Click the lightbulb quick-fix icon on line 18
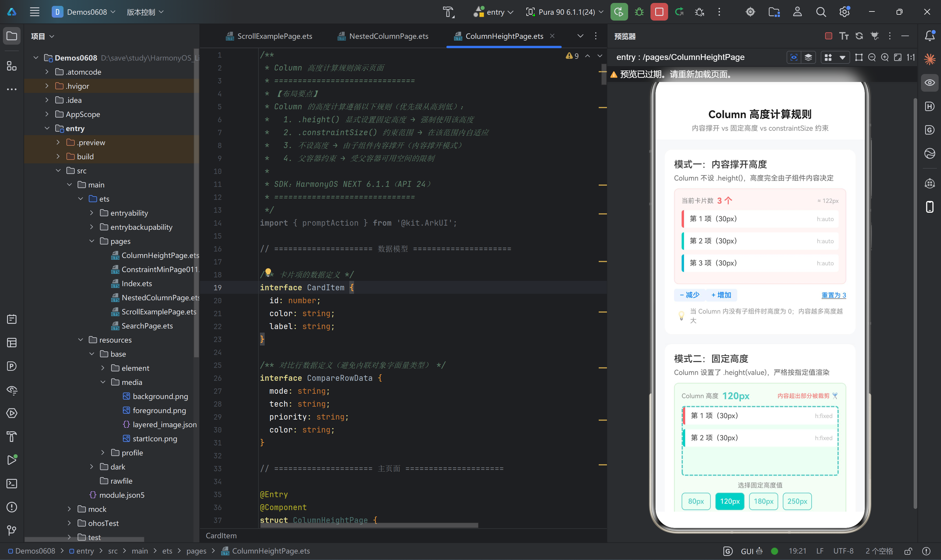Image resolution: width=941 pixels, height=560 pixels. [x=268, y=272]
